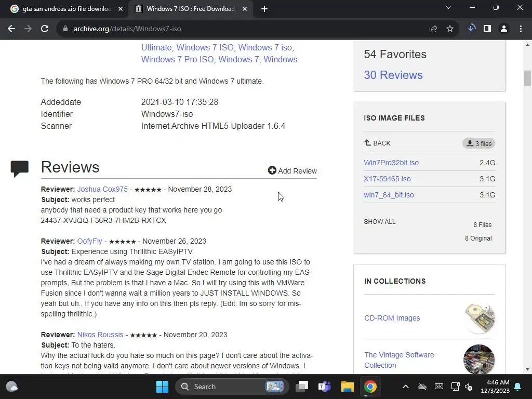Click CD-ROM Images thumbnail
This screenshot has height=399, width=532.
479,318
